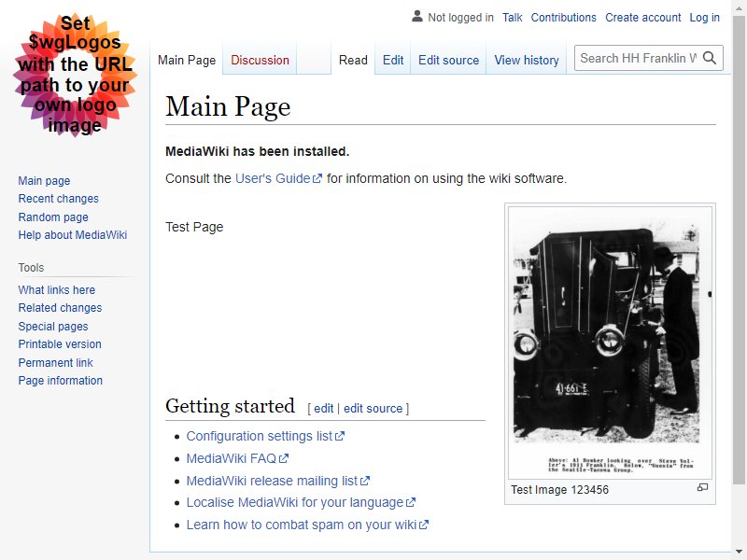Click the Getting started heading
The width and height of the screenshot is (747, 560).
[230, 406]
